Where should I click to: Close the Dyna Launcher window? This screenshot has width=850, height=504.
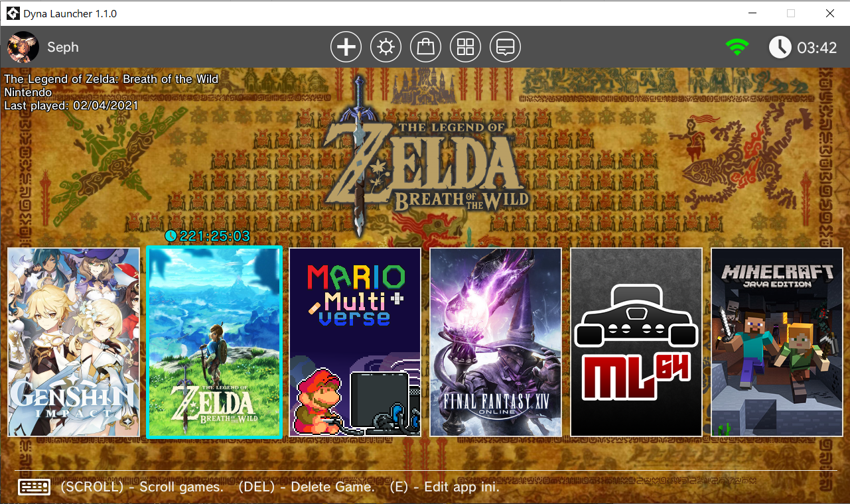pos(829,13)
